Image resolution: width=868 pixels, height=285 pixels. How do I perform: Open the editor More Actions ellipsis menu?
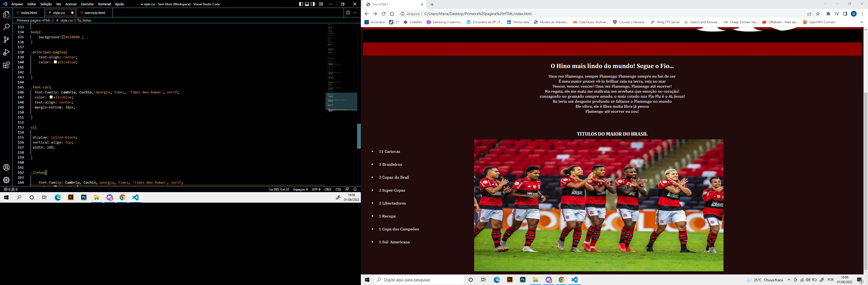[x=355, y=13]
